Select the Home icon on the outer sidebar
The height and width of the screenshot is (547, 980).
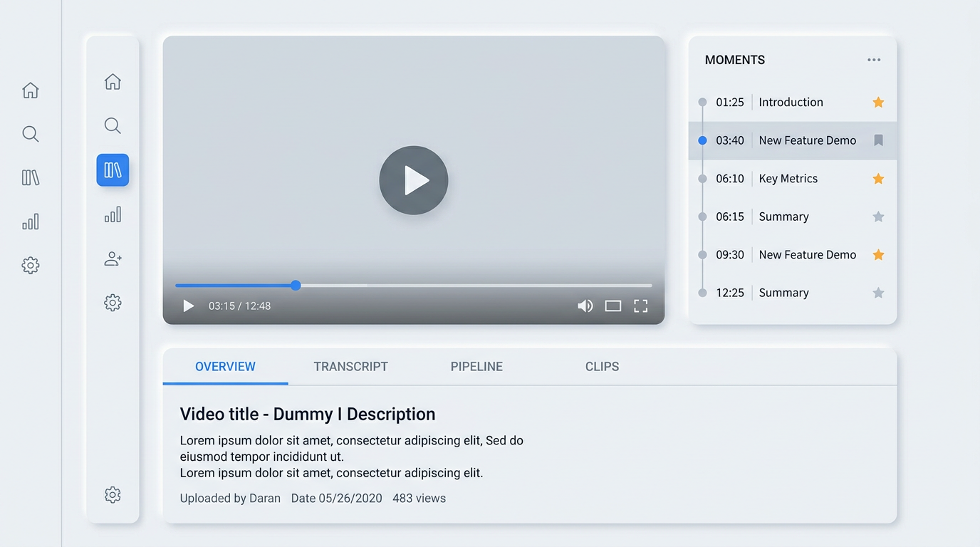pos(30,90)
